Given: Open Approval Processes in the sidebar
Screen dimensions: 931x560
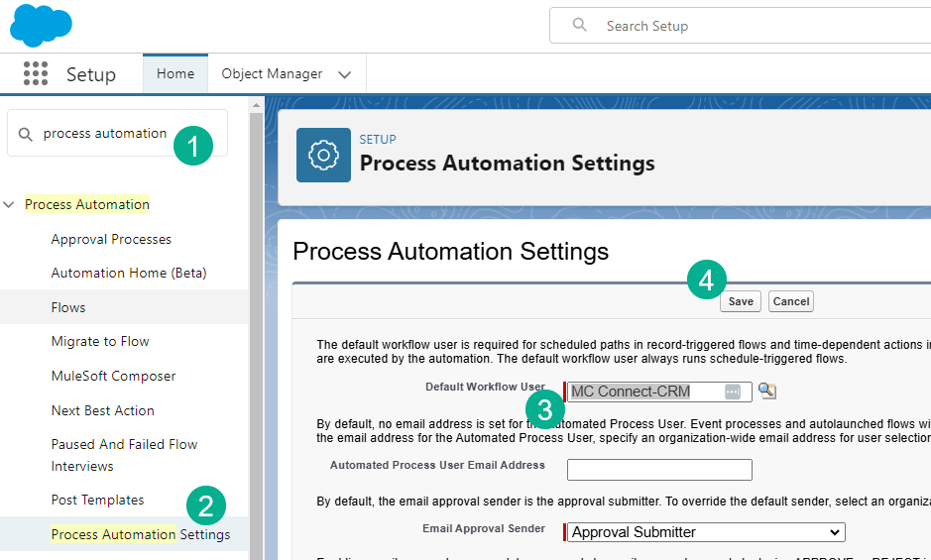Looking at the screenshot, I should [111, 239].
